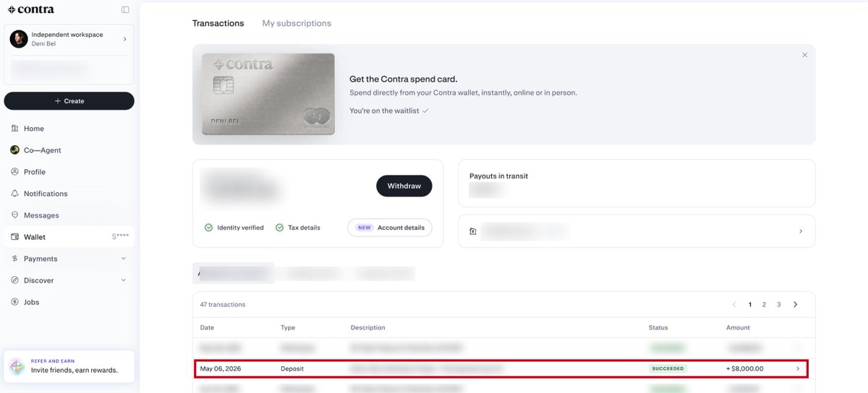Dismiss the Contra spend card banner
This screenshot has width=868, height=393.
pos(804,55)
